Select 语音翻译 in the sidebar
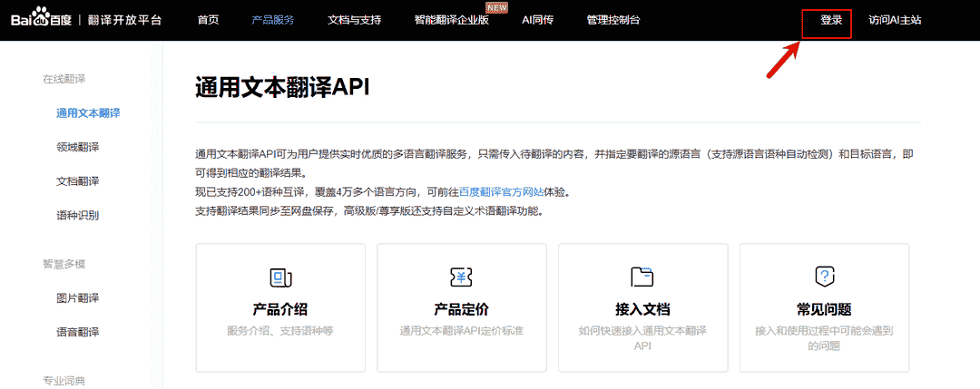This screenshot has width=980, height=389. [78, 333]
